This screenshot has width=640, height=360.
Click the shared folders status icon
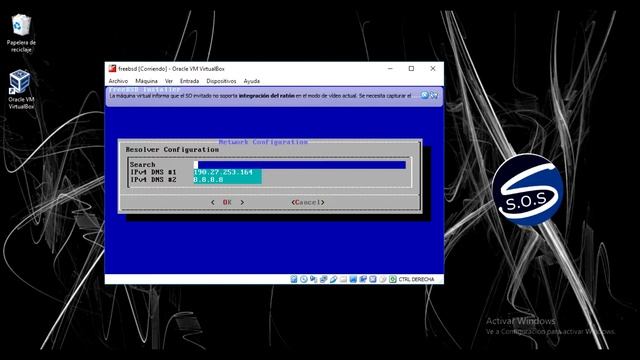(343, 279)
